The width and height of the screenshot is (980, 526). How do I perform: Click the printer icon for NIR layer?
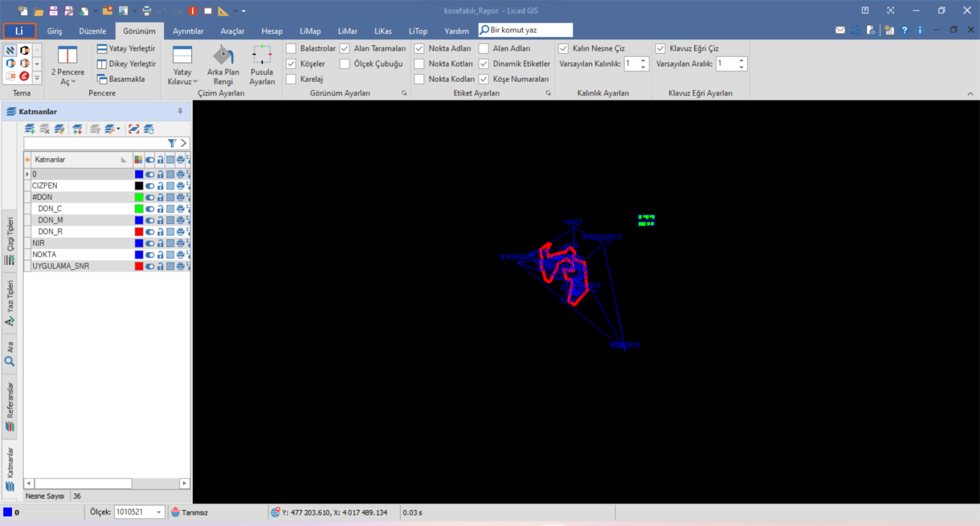[180, 243]
